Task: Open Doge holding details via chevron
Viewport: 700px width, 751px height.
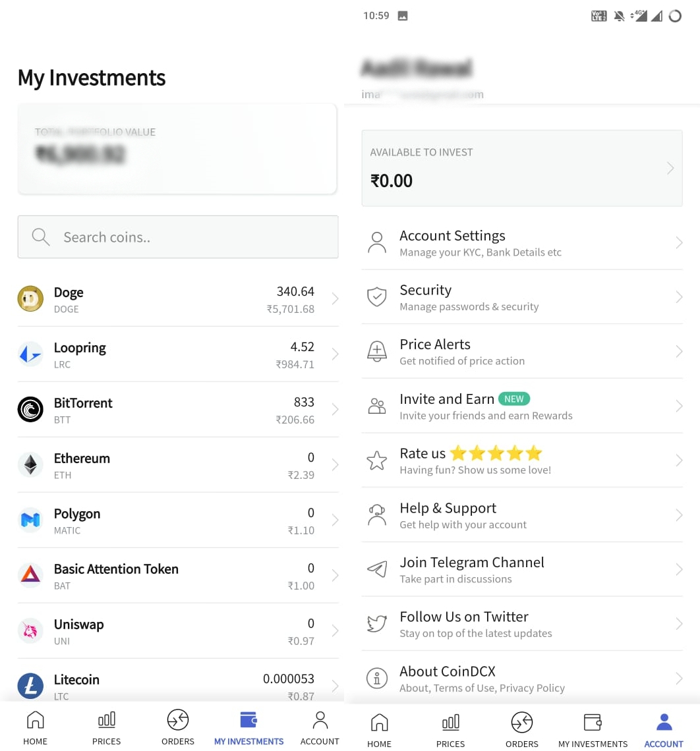Action: coord(335,299)
